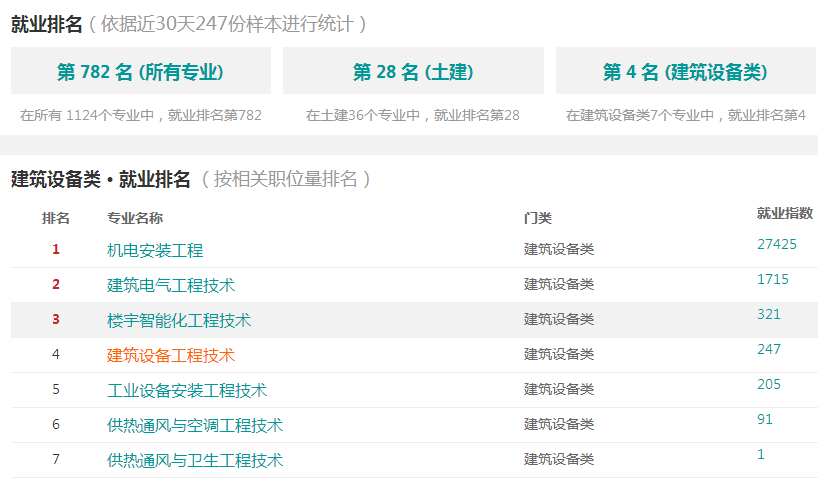Open the 机电安装工程 major link

(155, 250)
